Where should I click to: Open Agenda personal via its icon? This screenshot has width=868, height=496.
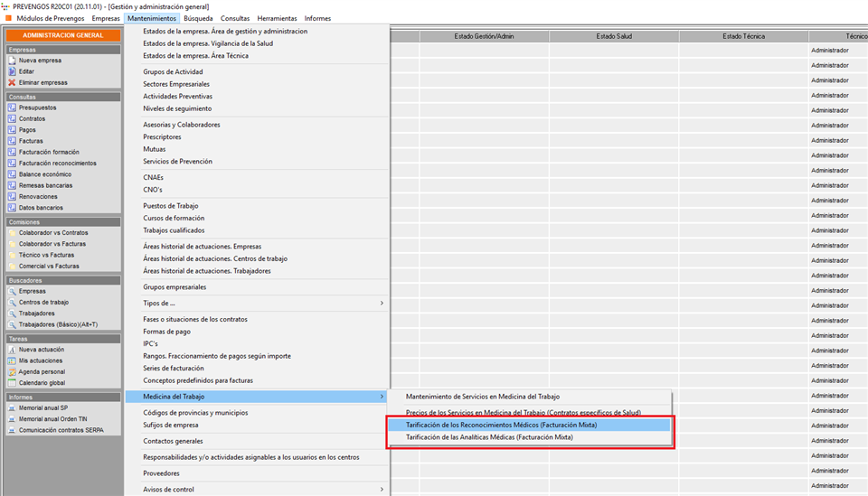pyautogui.click(x=12, y=371)
